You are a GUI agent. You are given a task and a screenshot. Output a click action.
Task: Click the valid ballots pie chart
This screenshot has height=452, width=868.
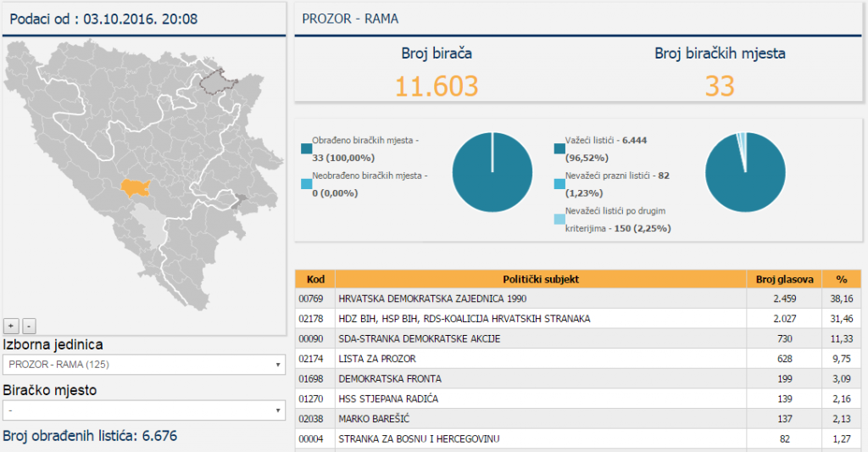745,172
